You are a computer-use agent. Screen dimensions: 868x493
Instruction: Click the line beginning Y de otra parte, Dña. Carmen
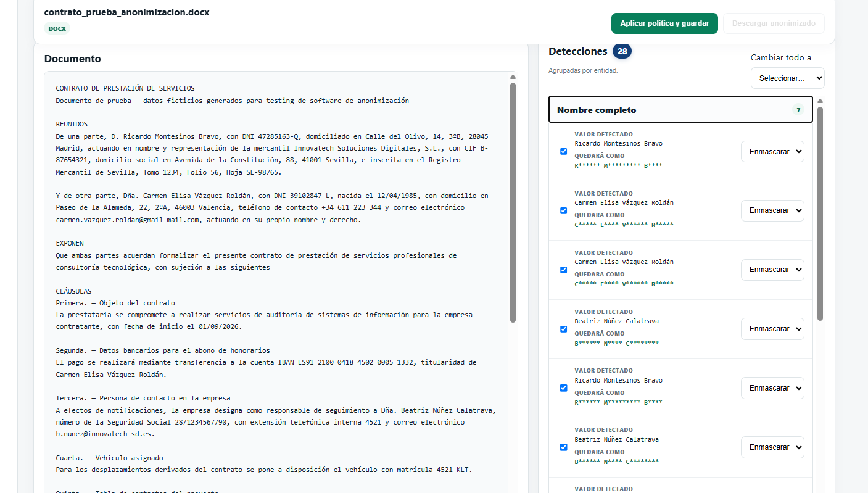point(272,196)
